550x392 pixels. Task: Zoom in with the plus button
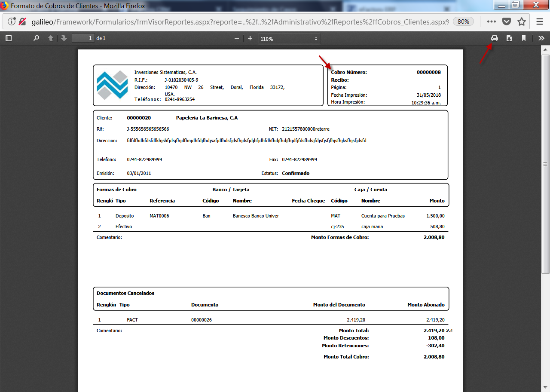(250, 38)
